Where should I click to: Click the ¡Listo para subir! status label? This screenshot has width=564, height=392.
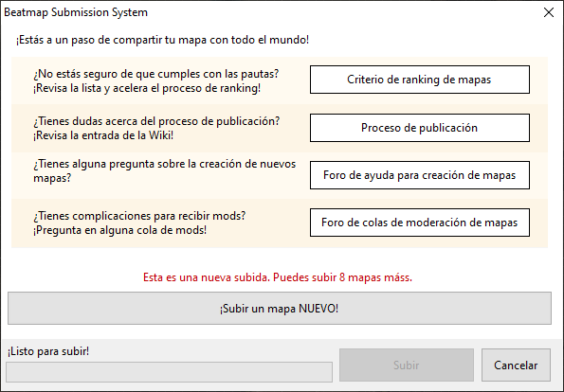[48, 351]
